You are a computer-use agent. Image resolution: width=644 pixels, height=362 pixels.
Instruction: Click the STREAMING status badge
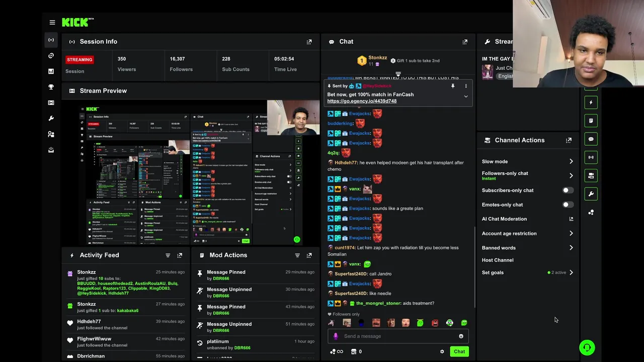79,60
